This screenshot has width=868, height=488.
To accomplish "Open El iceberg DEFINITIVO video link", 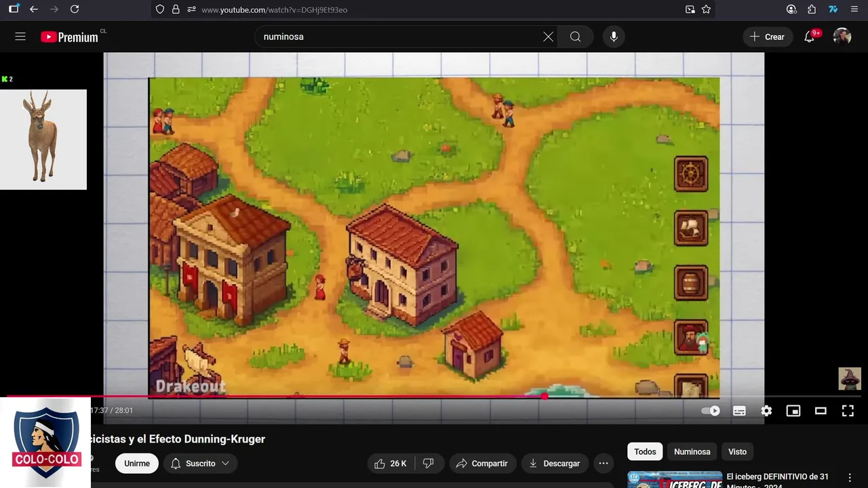I will [778, 481].
